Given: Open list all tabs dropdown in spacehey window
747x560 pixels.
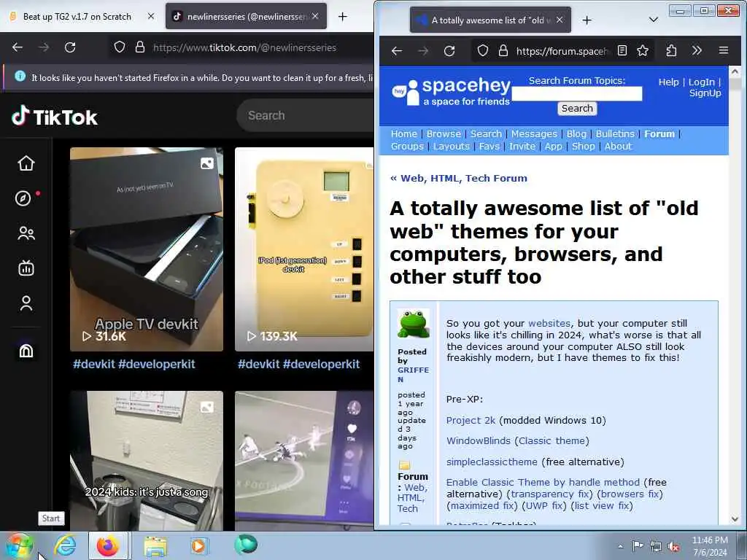Looking at the screenshot, I should coord(654,20).
